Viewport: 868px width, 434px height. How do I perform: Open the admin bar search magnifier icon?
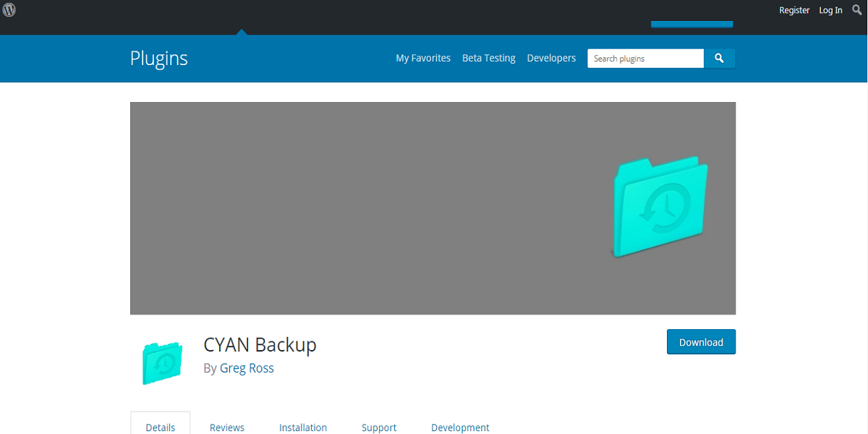(x=857, y=10)
